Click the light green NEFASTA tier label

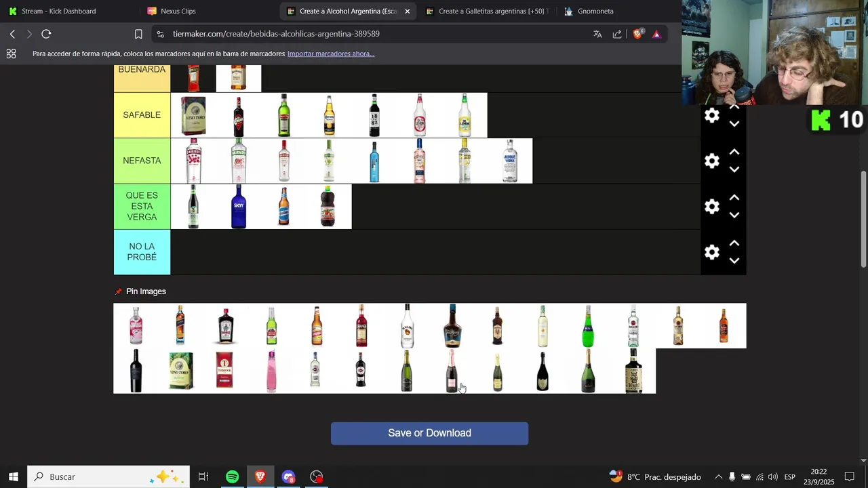click(142, 161)
